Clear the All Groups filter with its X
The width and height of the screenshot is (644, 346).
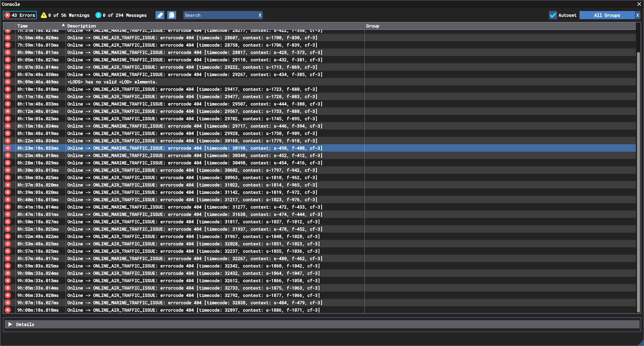(x=637, y=15)
